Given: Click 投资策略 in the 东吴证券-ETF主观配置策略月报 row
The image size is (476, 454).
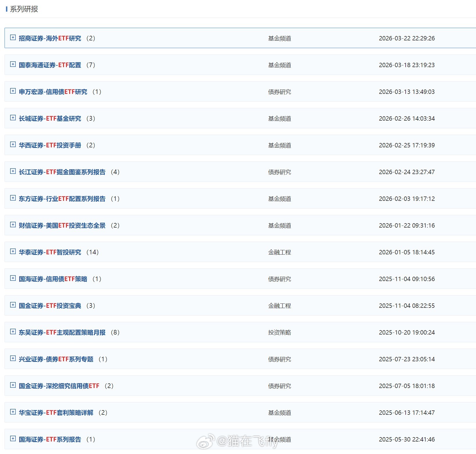Looking at the screenshot, I should pos(279,333).
